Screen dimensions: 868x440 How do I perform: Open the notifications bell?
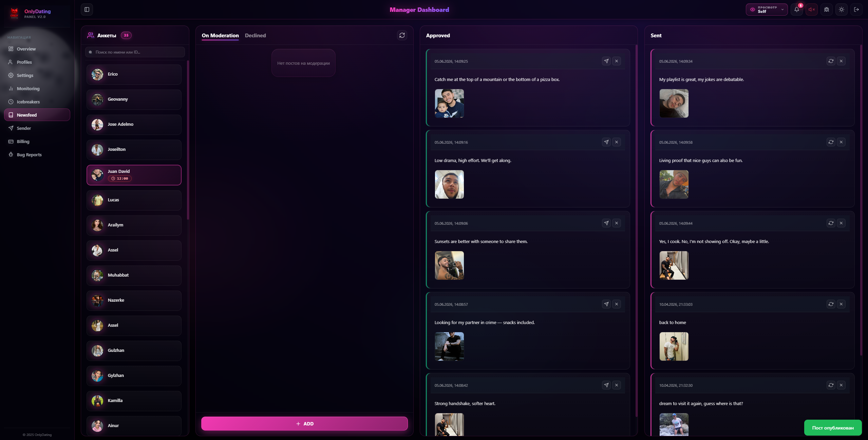796,9
